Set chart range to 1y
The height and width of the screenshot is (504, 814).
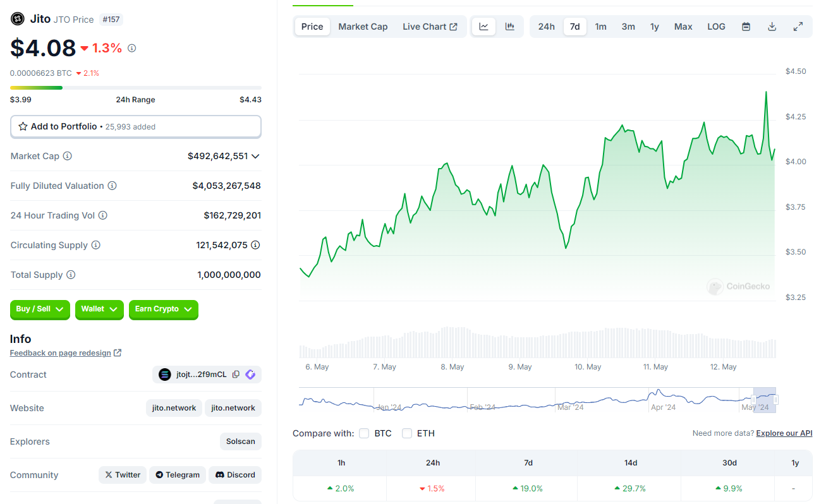tap(655, 27)
